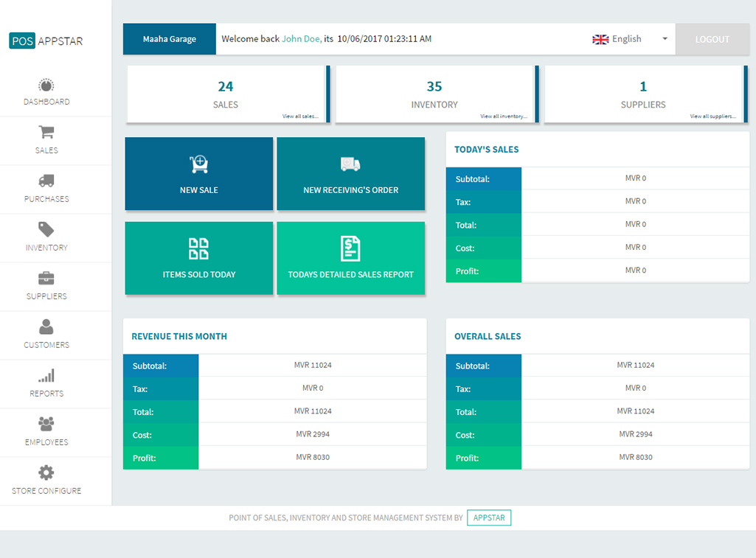Open Reports via the bar chart icon
Screen dimensions: 756x558
(46, 376)
